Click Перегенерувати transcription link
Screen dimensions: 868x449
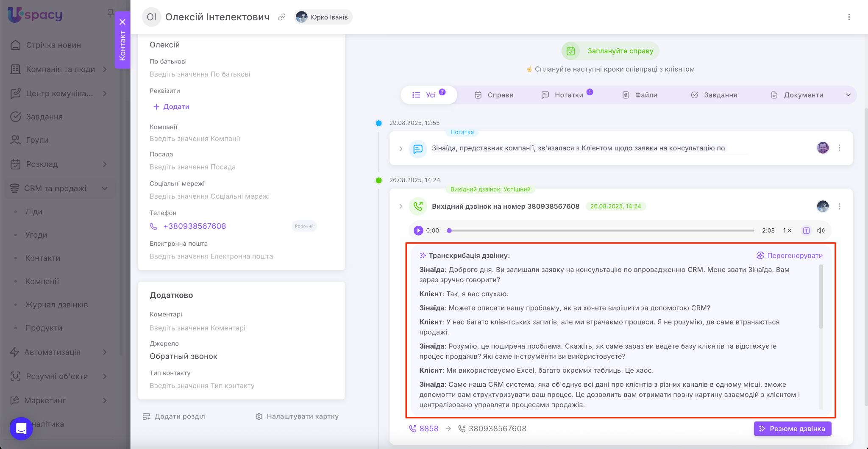point(790,255)
